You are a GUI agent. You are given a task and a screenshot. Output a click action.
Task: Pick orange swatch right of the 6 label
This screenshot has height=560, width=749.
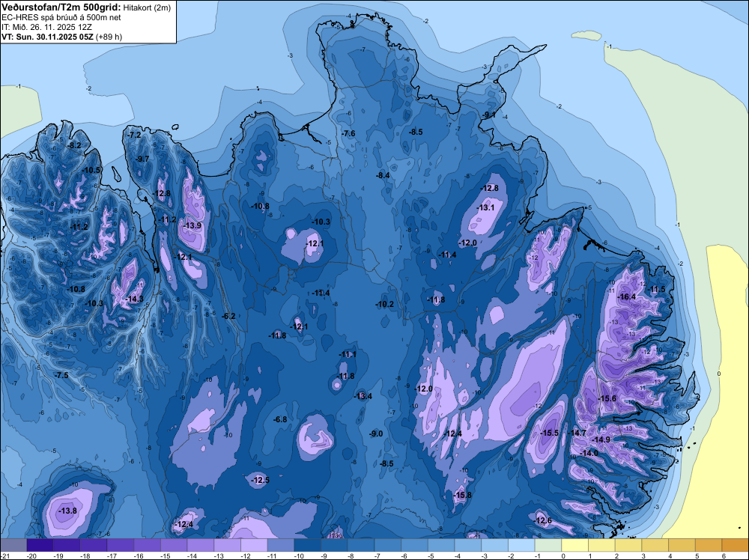(x=736, y=545)
